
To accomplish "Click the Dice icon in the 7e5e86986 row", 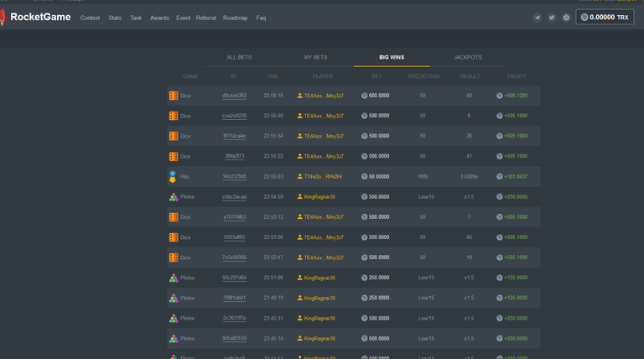I will click(174, 258).
